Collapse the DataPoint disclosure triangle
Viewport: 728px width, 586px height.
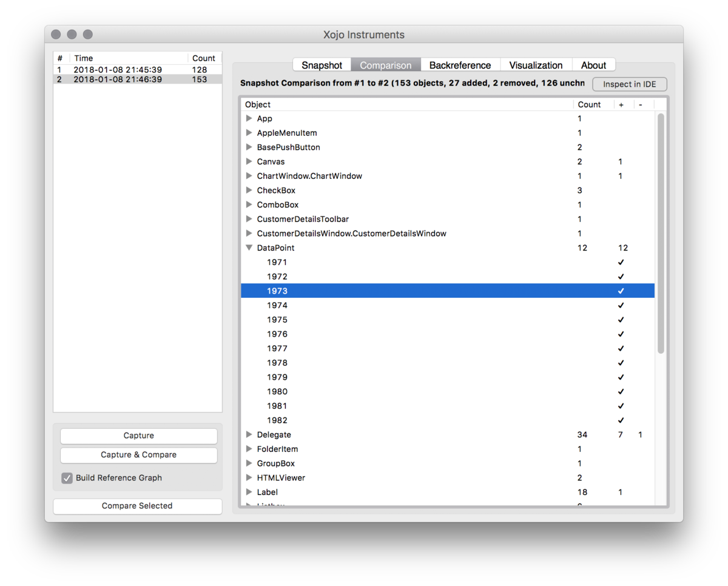249,248
